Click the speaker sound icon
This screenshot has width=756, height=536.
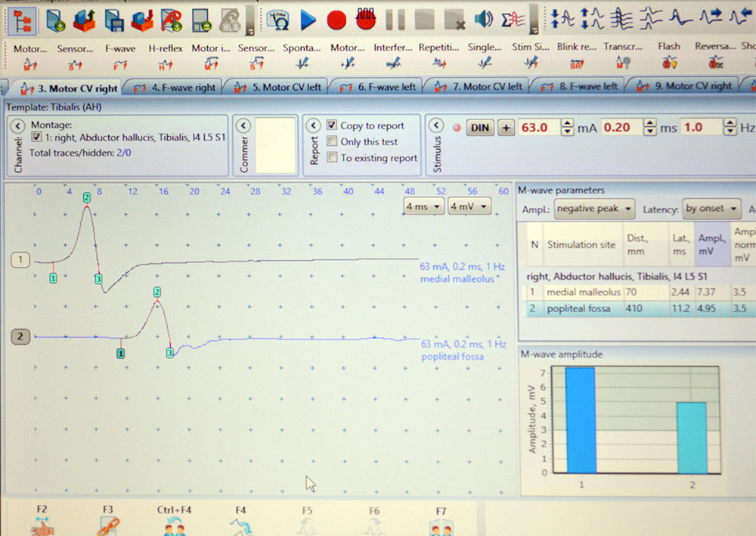pos(483,20)
